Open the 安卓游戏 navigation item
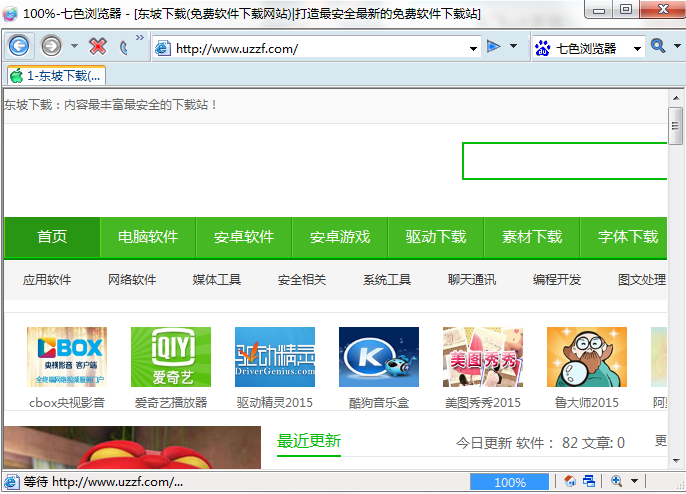Screen dimensions: 686x494 click(340, 237)
